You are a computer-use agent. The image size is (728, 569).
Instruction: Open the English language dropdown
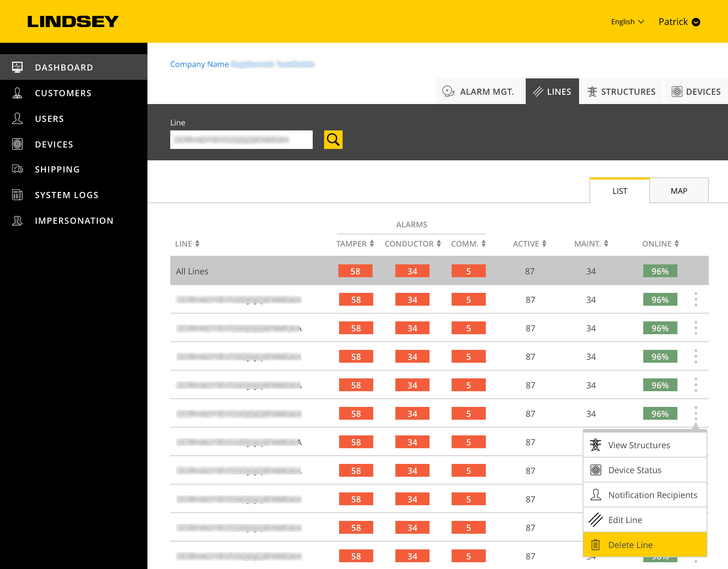[x=627, y=22]
